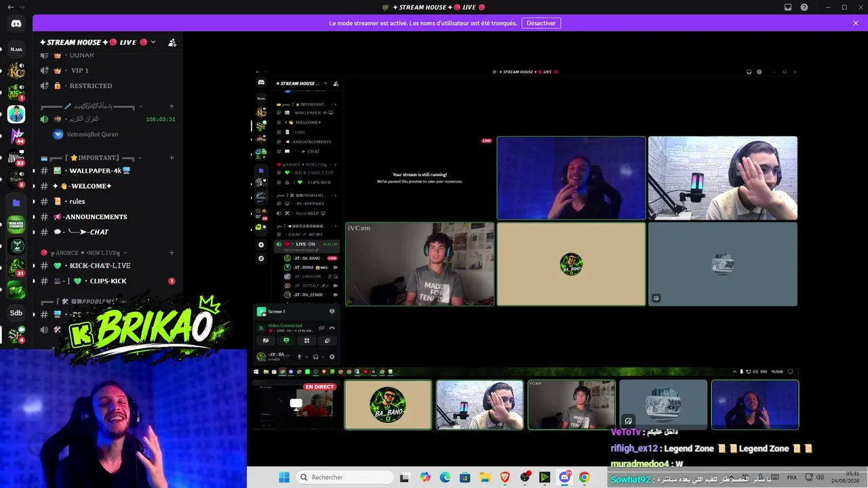Toggle screen share button in the shared stream
Image resolution: width=868 pixels, height=488 pixels.
tap(286, 341)
